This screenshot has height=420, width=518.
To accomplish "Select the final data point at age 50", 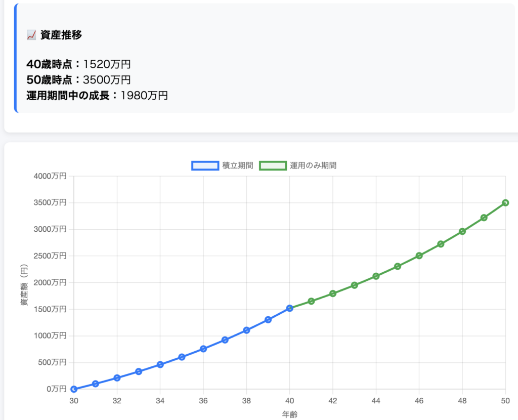I will pyautogui.click(x=505, y=203).
